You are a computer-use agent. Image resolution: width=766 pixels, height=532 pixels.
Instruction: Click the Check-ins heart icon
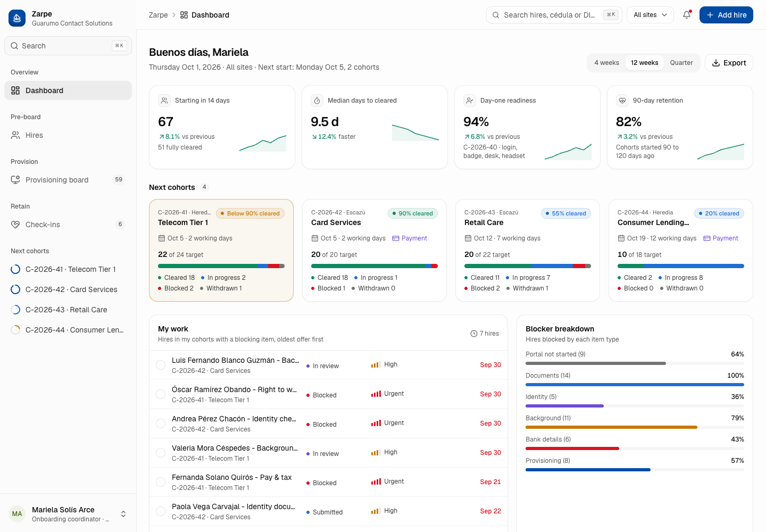pos(15,225)
